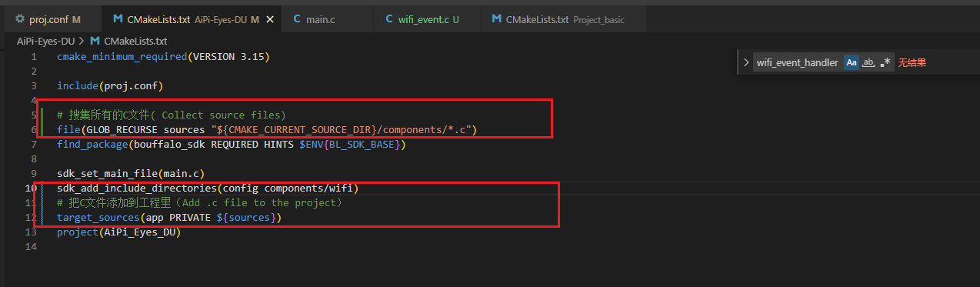Click the untracked U badge on wifi_event.c tab
This screenshot has width=980, height=287.
(456, 19)
